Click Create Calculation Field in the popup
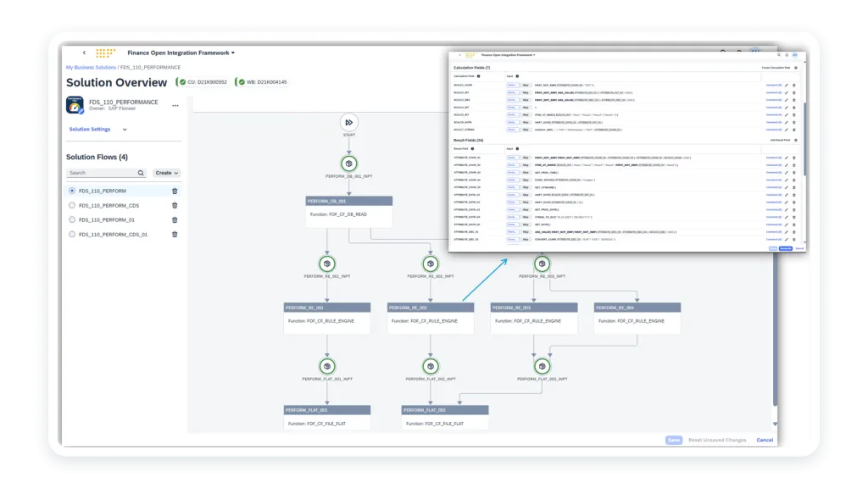The image size is (868, 488). [x=776, y=68]
